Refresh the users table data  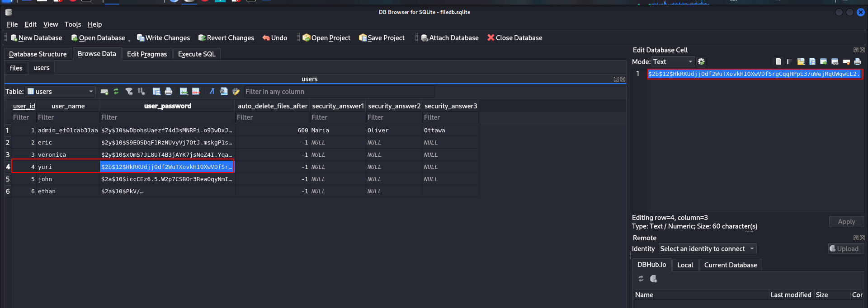point(116,91)
